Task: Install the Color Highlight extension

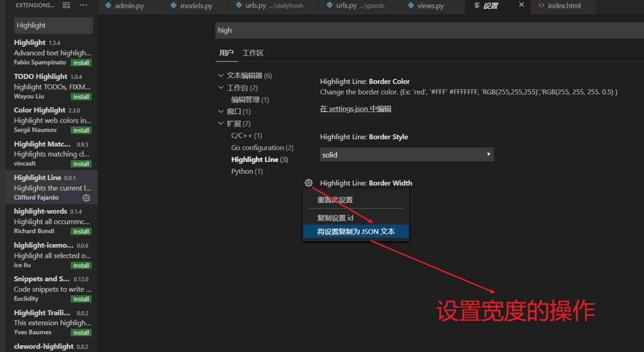Action: point(81,131)
